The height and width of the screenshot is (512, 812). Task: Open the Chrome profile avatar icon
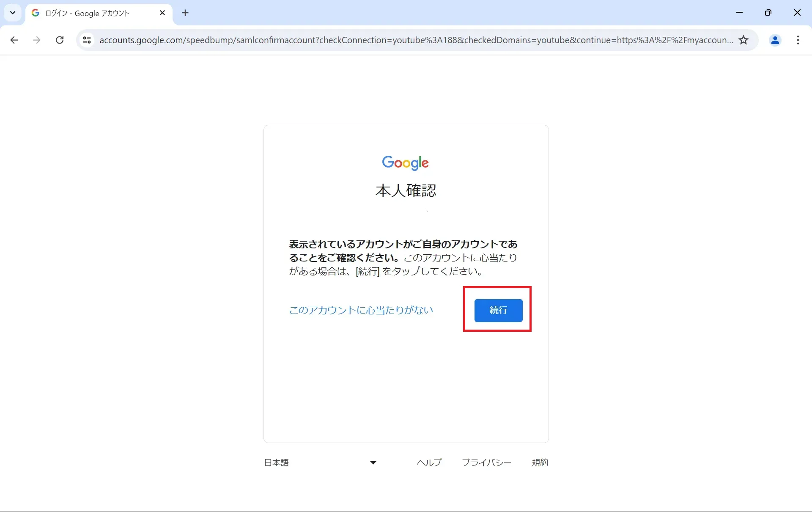[x=775, y=40]
